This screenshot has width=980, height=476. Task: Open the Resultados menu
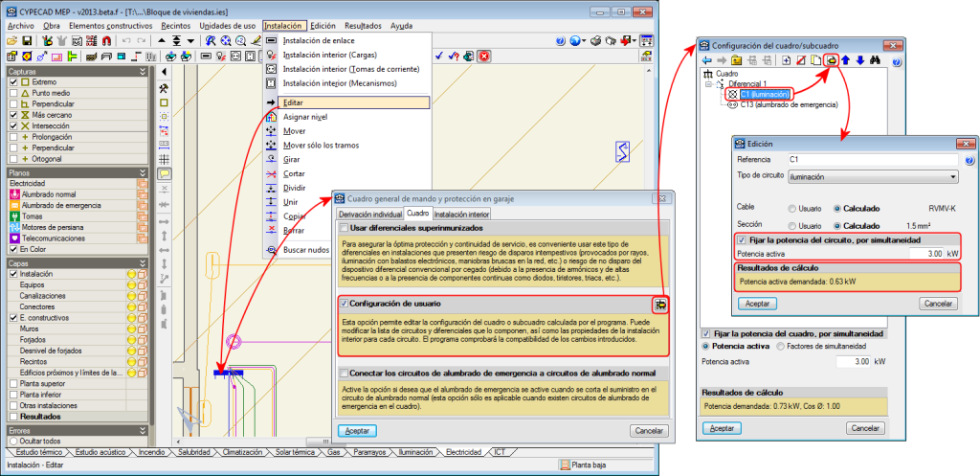point(363,26)
